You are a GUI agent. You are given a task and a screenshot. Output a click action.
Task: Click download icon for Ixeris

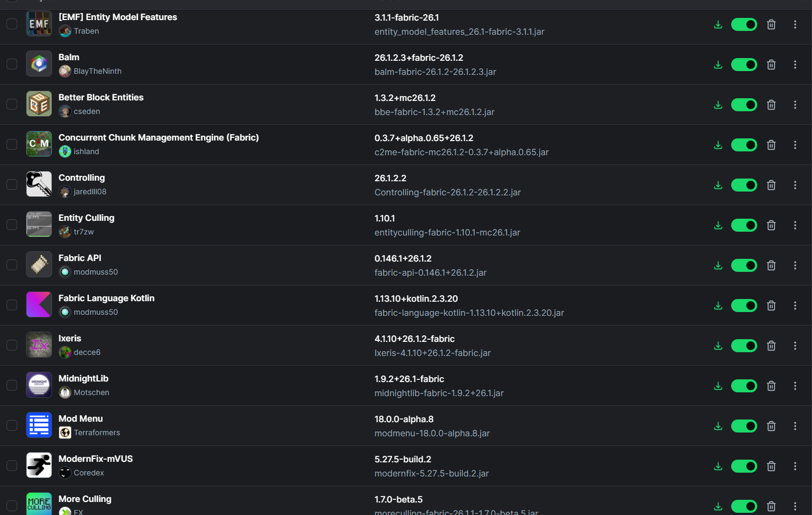click(718, 346)
